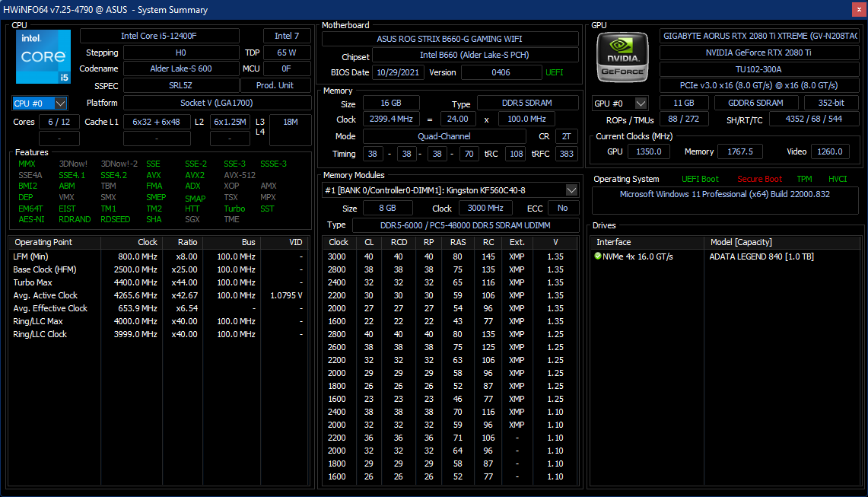The width and height of the screenshot is (868, 497).
Task: Select the "LFM (Min)" operating point row
Action: [x=158, y=256]
